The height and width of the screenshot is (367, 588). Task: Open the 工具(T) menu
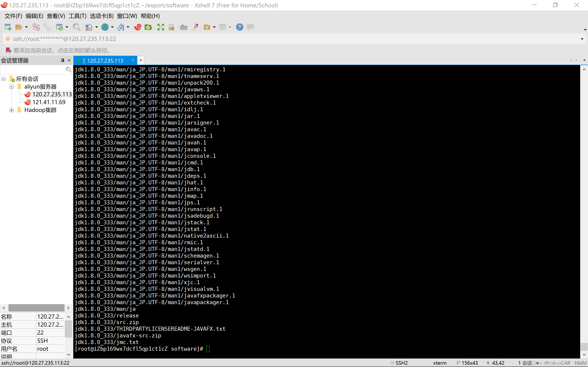pos(77,16)
